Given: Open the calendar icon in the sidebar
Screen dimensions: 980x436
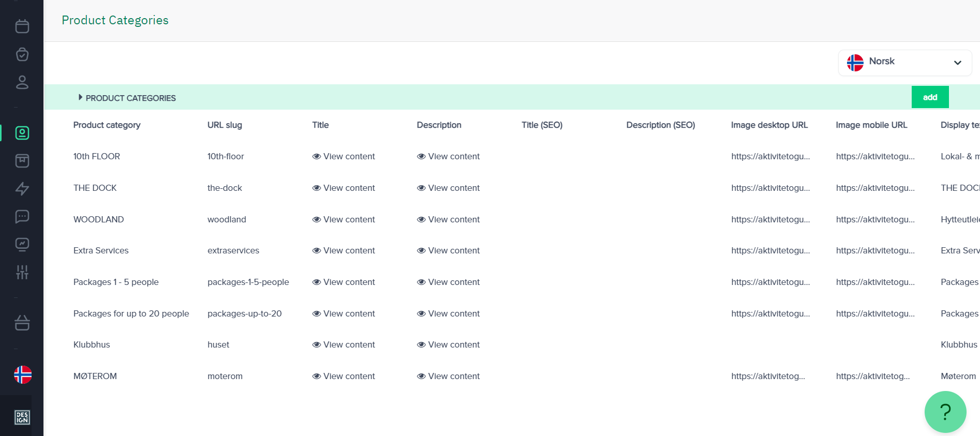Looking at the screenshot, I should (x=22, y=26).
